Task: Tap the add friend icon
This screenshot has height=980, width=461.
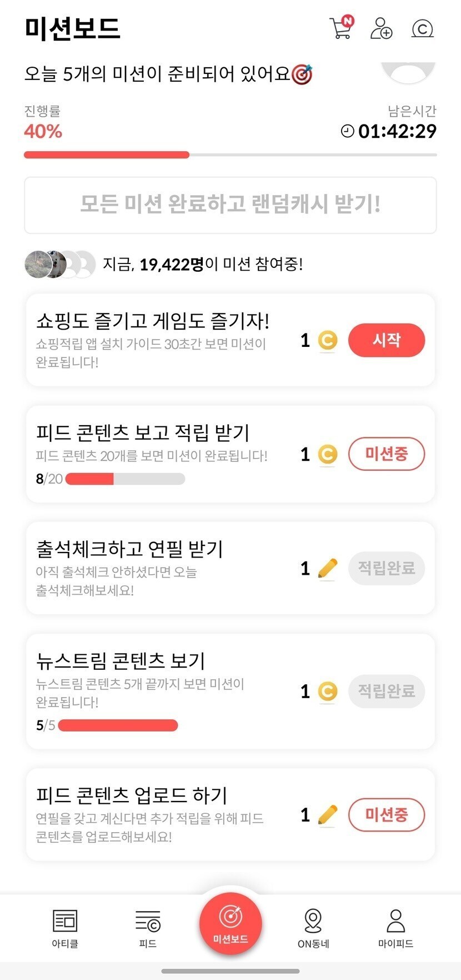Action: pos(381,28)
